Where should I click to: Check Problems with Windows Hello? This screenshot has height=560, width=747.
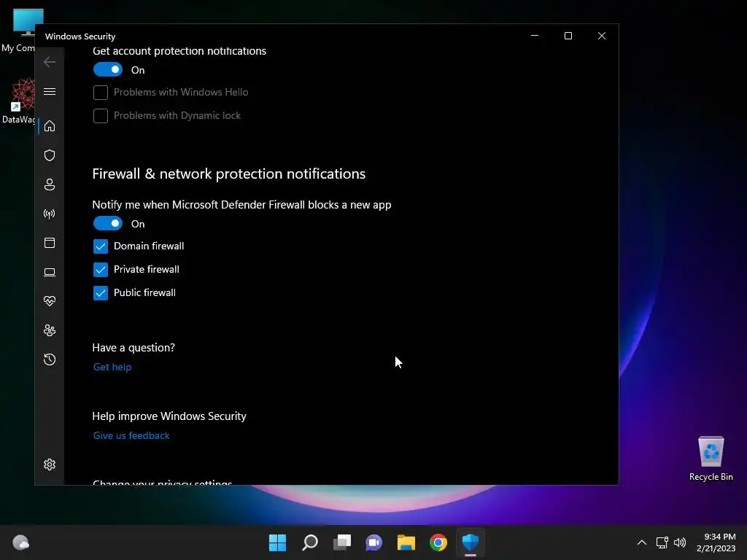tap(101, 93)
